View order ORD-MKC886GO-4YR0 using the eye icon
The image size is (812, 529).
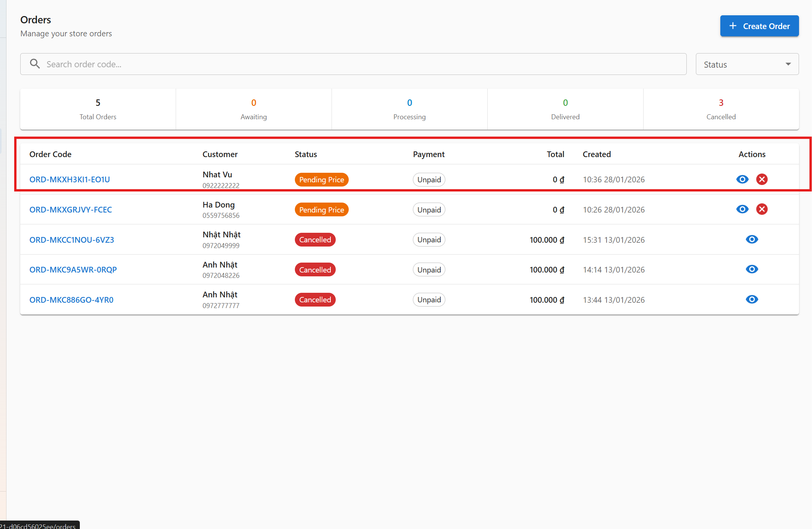pos(752,299)
